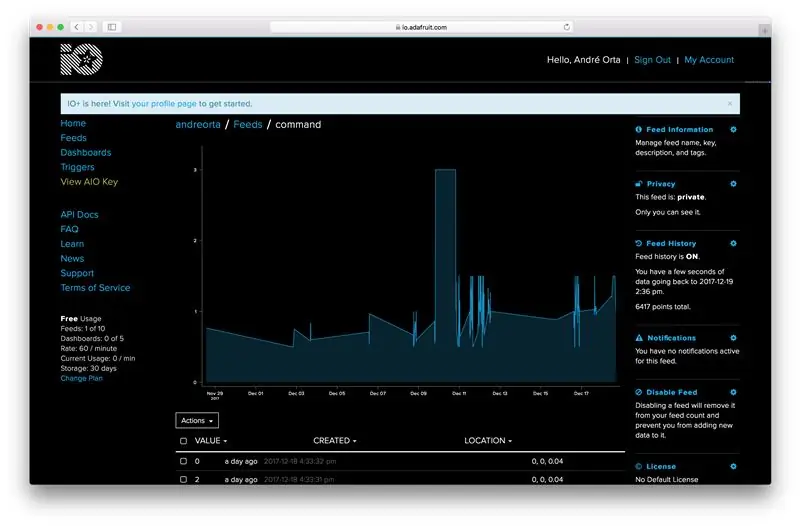Screen dimensions: 800x526
Task: Click the Sign Out link
Action: point(652,60)
